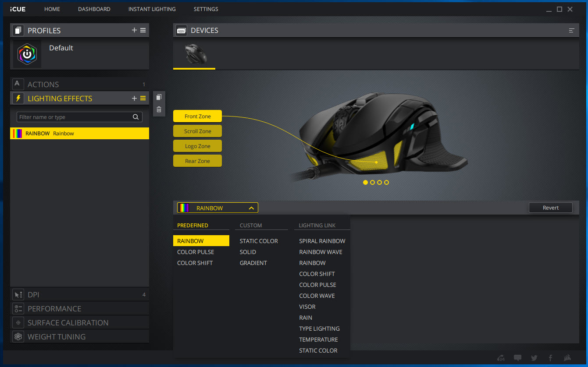Select the Default profile name
Viewport: 588px width, 367px height.
pyautogui.click(x=61, y=48)
